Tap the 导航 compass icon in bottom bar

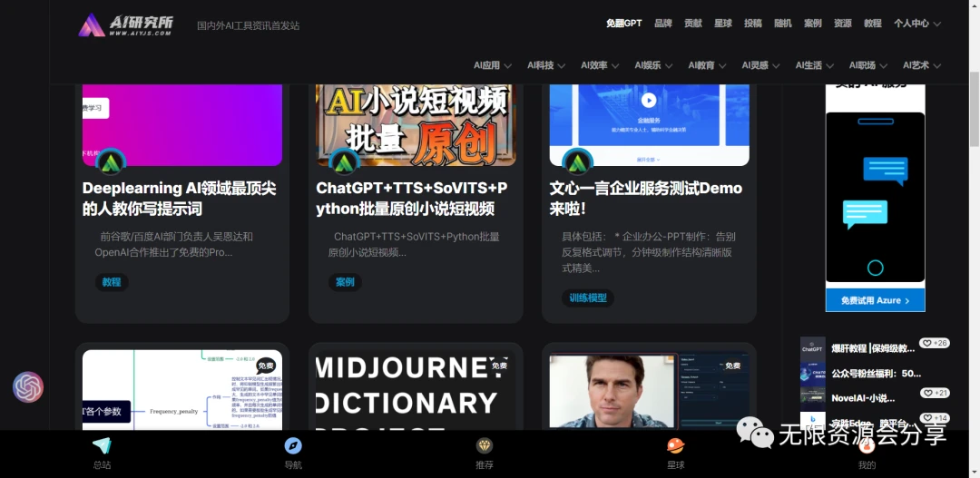pos(293,445)
